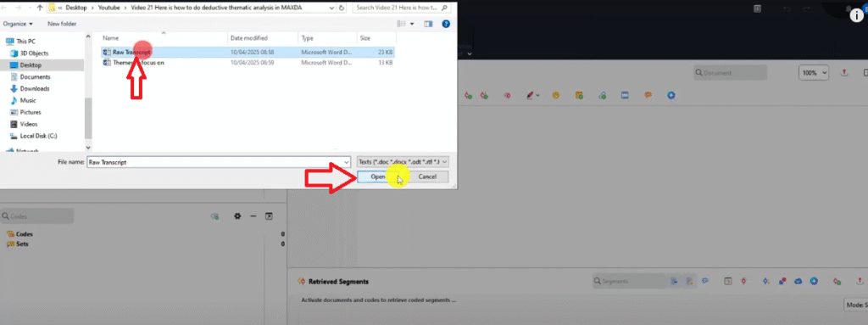This screenshot has height=325, width=868.
Task: Open the Organize menu
Action: [x=19, y=24]
